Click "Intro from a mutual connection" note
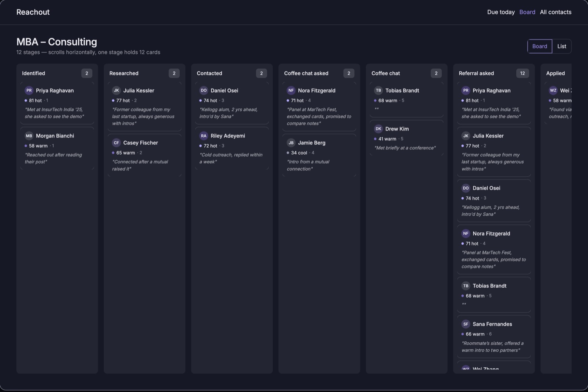The width and height of the screenshot is (588, 392). [x=308, y=165]
